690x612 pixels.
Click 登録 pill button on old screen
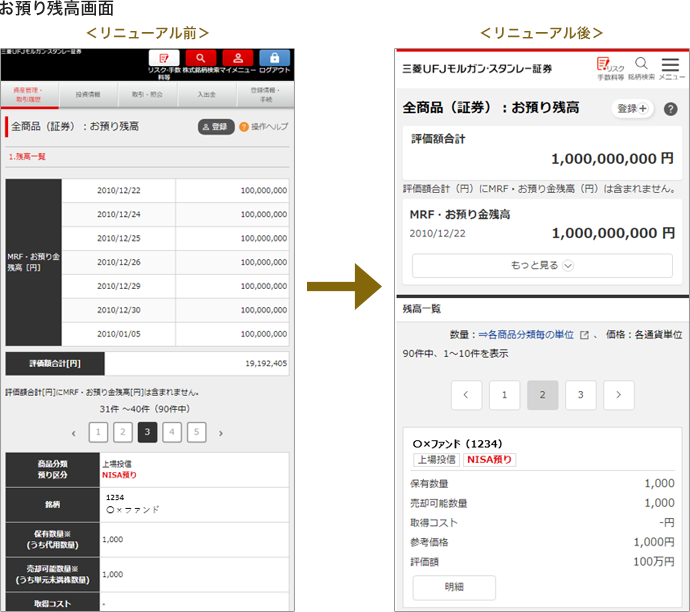tap(216, 127)
